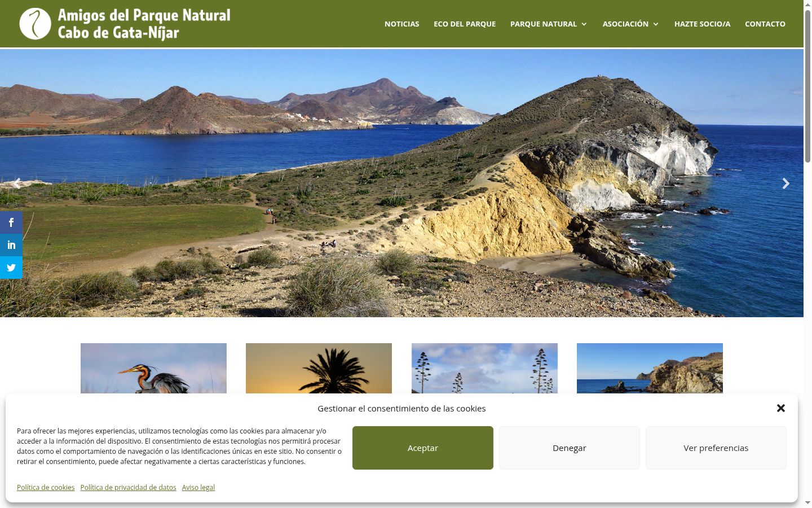Viewport: 812px width, 508px height.
Task: Expand the Asociación submenu arrow
Action: pos(656,24)
